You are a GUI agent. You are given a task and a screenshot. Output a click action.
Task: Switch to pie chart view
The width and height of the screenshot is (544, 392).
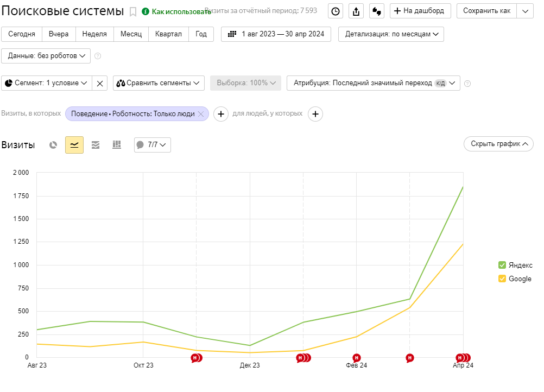[x=53, y=145]
